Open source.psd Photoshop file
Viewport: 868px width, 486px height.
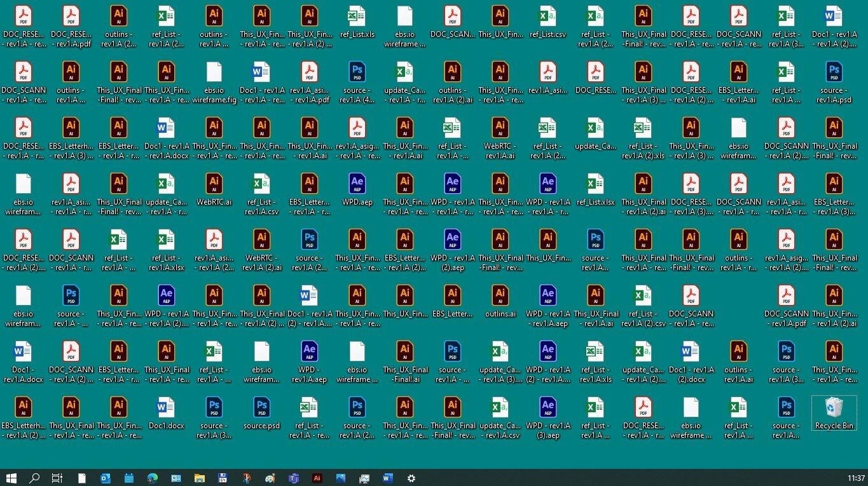(x=261, y=412)
